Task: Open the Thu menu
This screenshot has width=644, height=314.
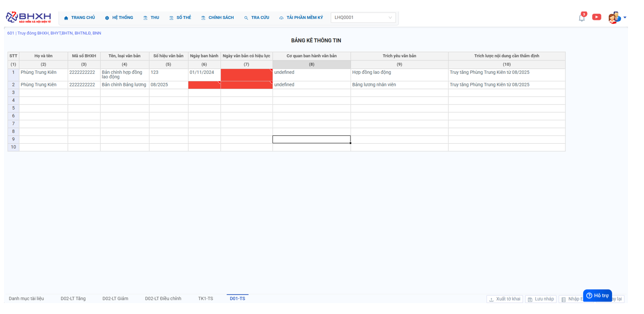Action: pyautogui.click(x=151, y=17)
